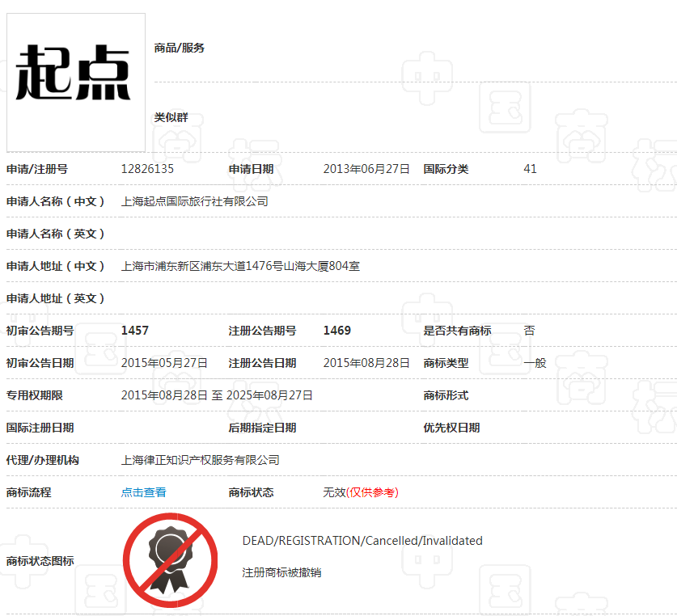This screenshot has height=616, width=677.
Task: Click the 初审公告日期 label
Action: coord(40,363)
